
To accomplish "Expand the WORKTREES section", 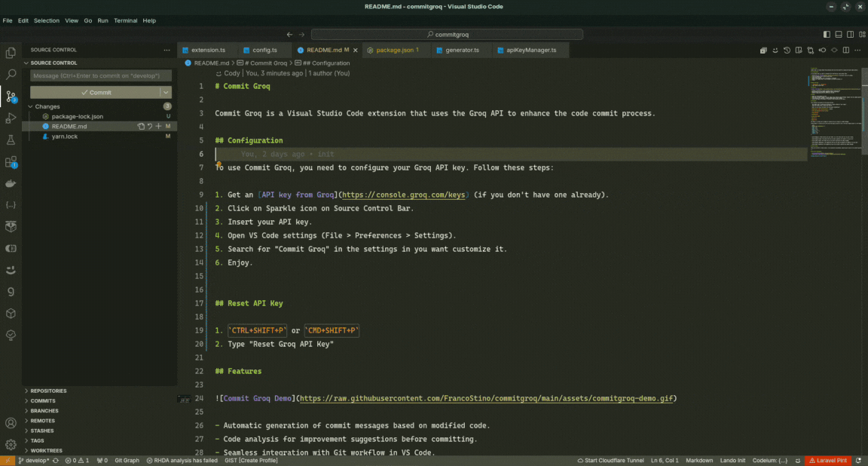I will click(x=46, y=451).
